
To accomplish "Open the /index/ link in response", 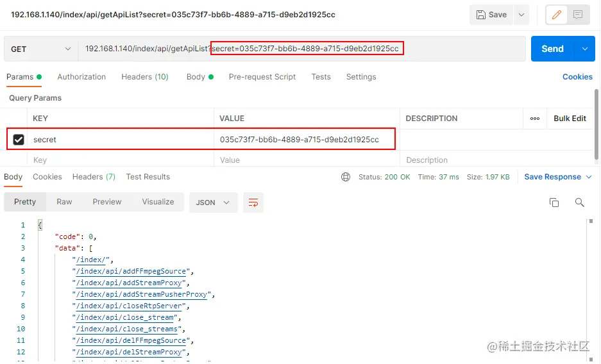I will coord(90,260).
